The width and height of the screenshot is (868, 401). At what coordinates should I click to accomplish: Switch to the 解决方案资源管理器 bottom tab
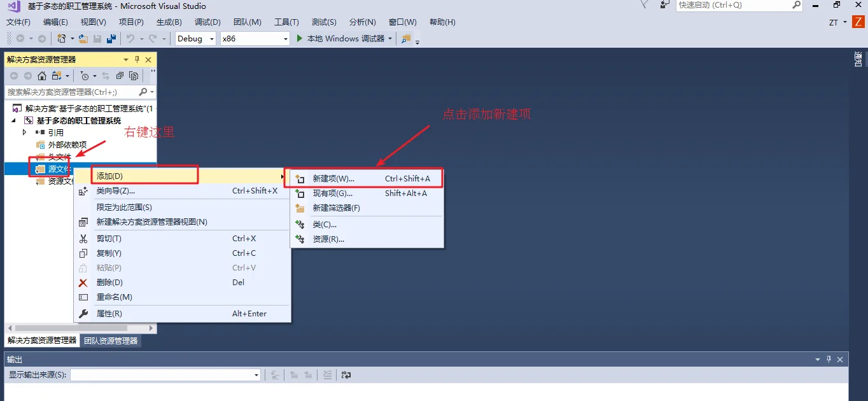[x=41, y=341]
